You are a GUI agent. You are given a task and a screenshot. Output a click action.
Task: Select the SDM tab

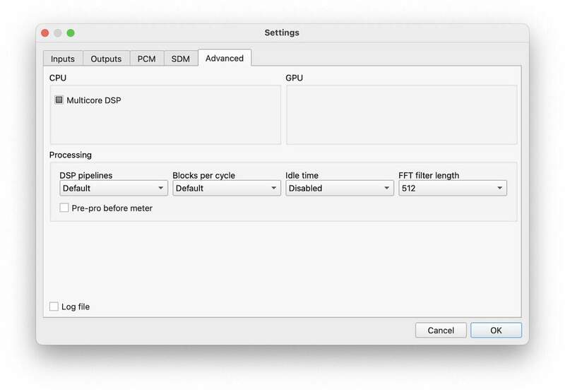point(181,59)
